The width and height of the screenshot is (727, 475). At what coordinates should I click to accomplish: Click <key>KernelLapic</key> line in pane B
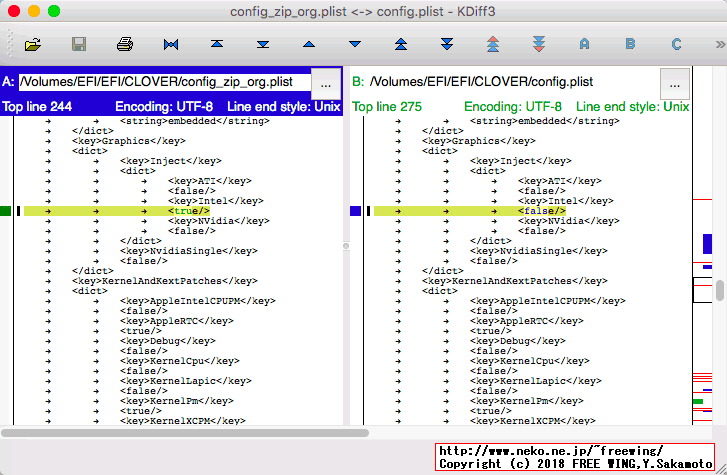(x=536, y=381)
